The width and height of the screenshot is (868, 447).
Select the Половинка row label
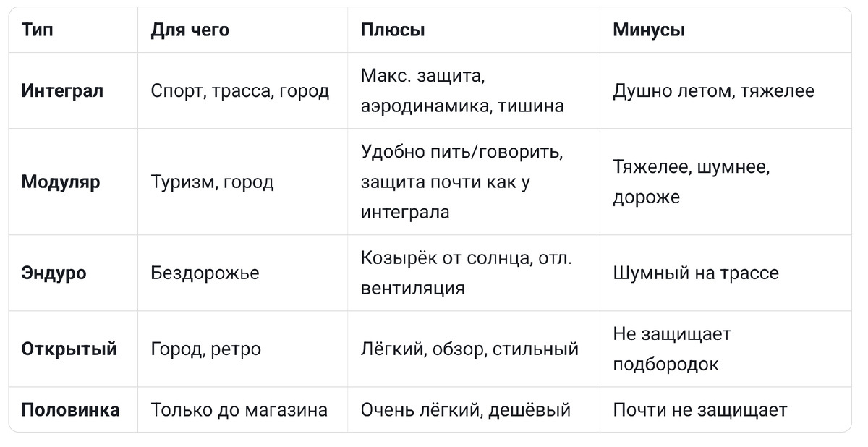coord(70,410)
